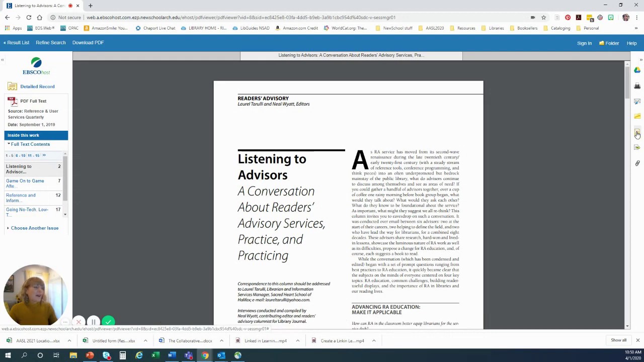Click the Add to folder tool icon
Viewport: 644px width, 362px height.
(x=637, y=117)
